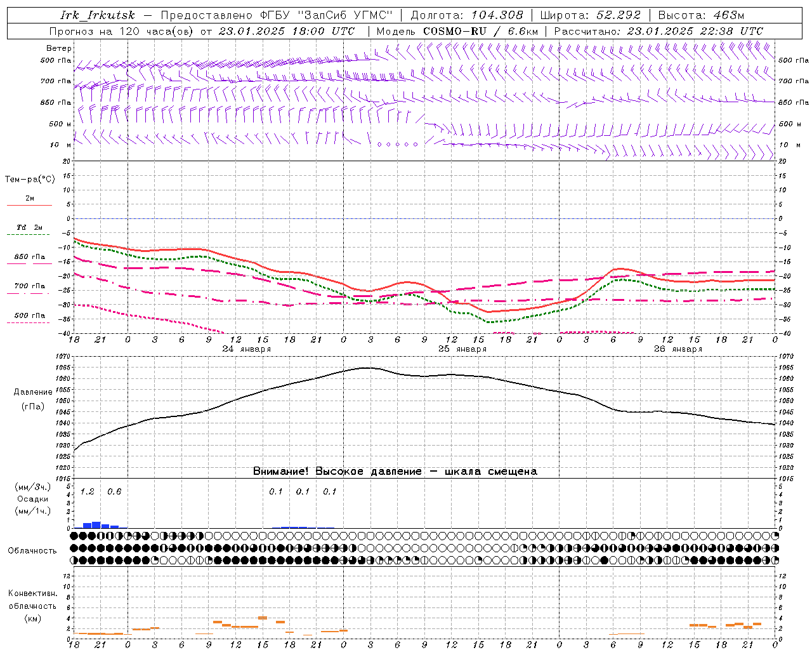Click the 1.2 precipitation amount value

[88, 492]
